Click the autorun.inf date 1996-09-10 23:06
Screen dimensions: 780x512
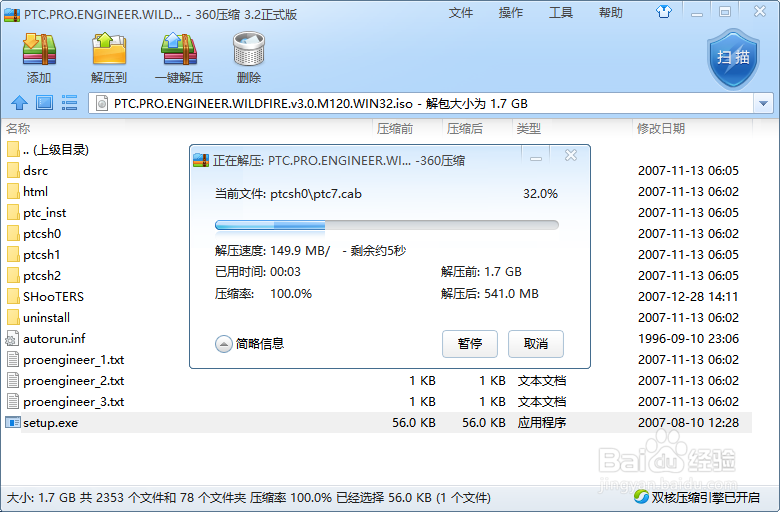pos(688,338)
